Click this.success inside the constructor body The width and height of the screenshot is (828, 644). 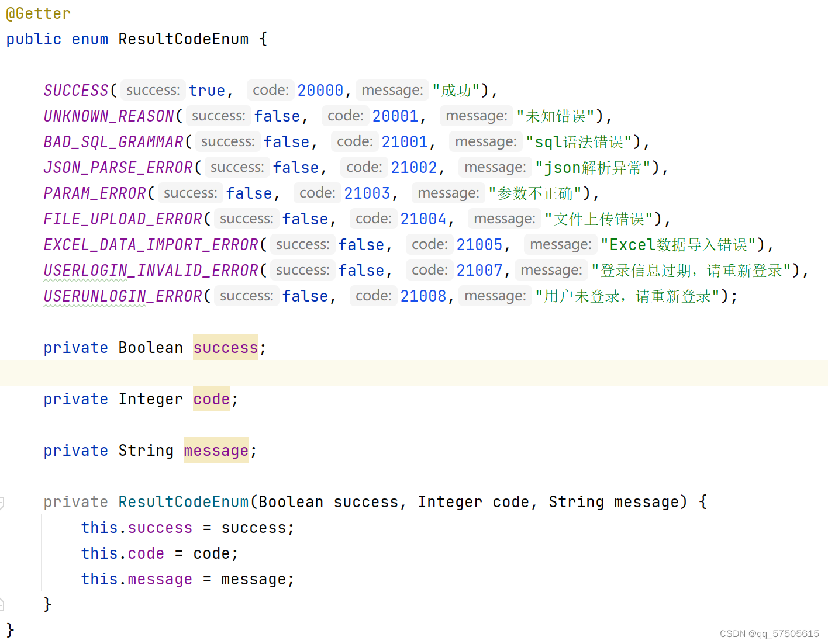point(136,527)
